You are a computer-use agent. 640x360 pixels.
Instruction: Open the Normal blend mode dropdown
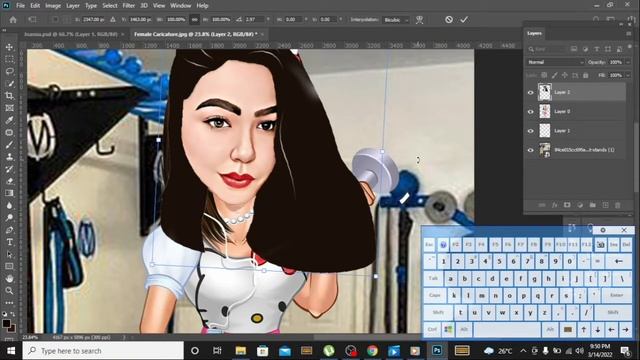coord(555,62)
